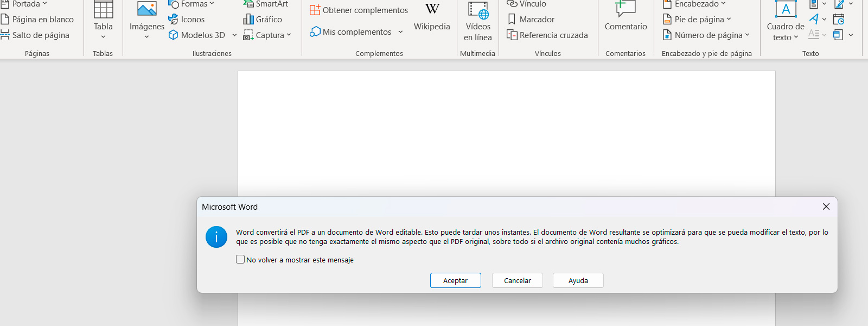Click the Ilustraciones group label
Viewport: 868px width, 326px height.
pos(212,53)
